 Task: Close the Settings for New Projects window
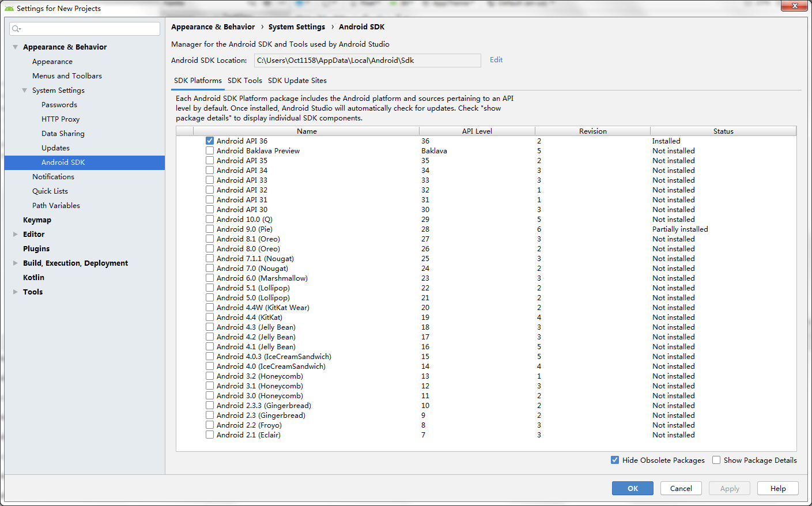[794, 5]
